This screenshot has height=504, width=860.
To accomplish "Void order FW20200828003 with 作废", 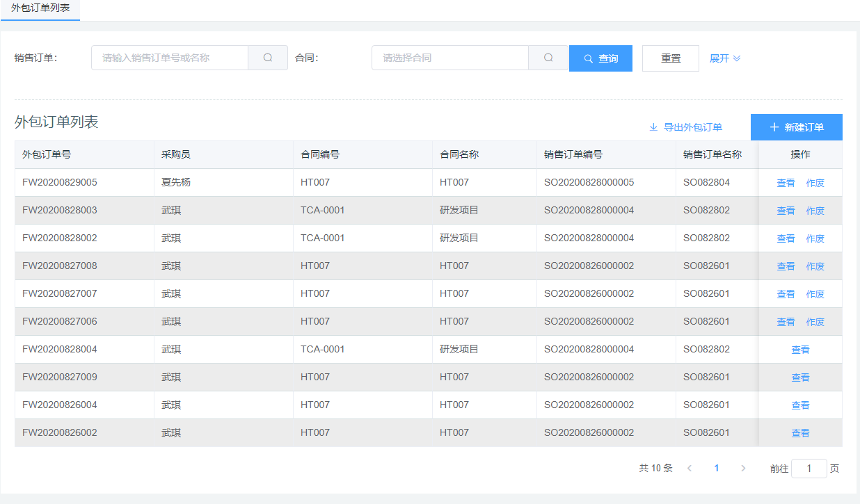I will pos(815,211).
